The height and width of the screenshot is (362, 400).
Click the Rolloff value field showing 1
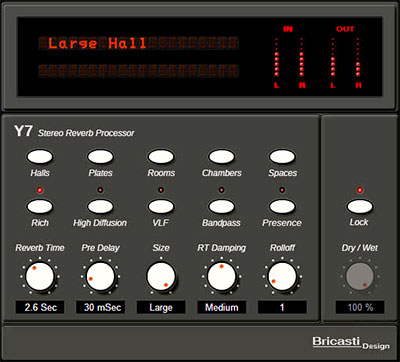(x=282, y=307)
